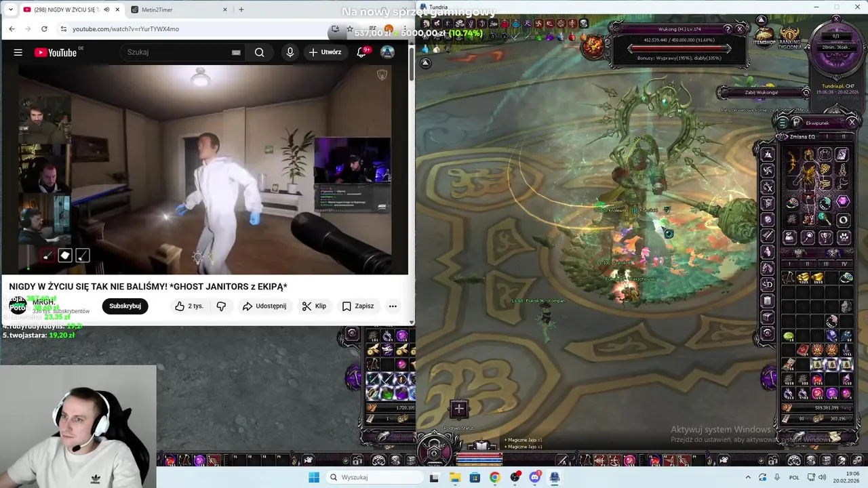Open the storage chest inventory side button
The image size is (868, 488).
click(768, 317)
